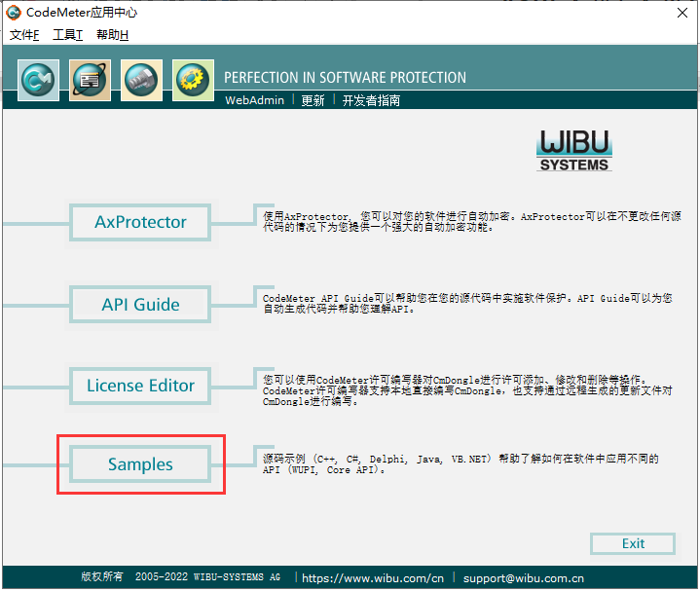Launch License Editor
This screenshot has width=700, height=591.
140,386
